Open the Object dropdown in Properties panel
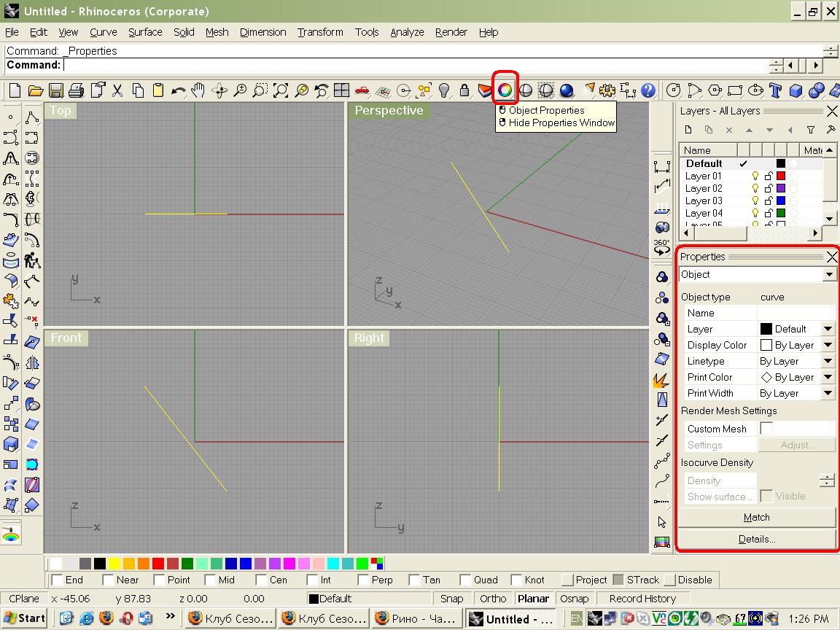 tap(829, 275)
